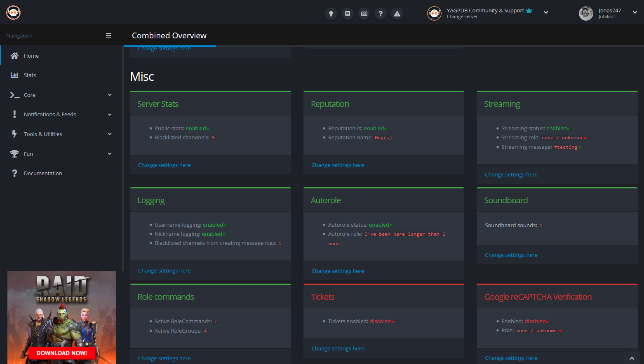The image size is (644, 364).
Task: Click the 'Public stats: enabled' entry
Action: [x=182, y=128]
